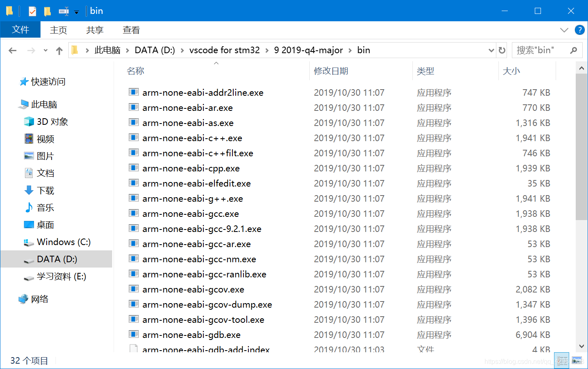
Task: Click the icon of arm-none-eabi-gcov-tool.exe
Action: (x=133, y=319)
